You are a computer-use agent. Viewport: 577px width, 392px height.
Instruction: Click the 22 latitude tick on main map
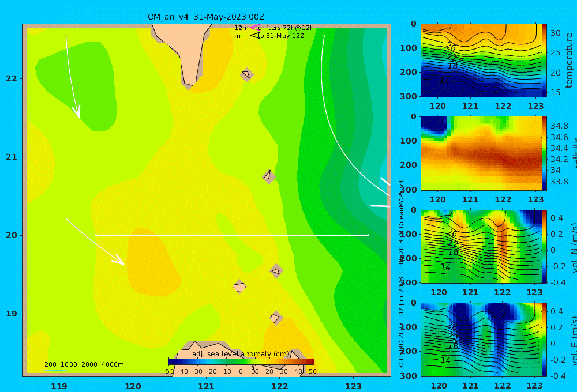12,78
